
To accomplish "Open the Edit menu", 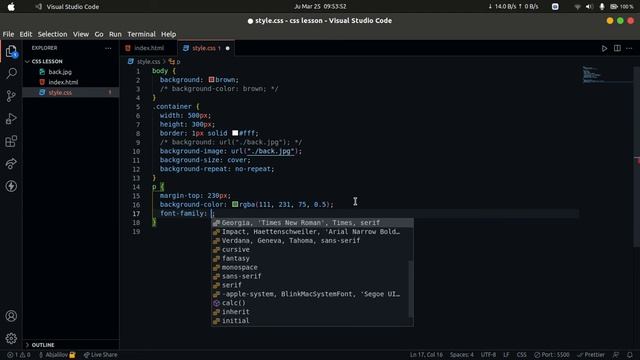I will [x=26, y=34].
